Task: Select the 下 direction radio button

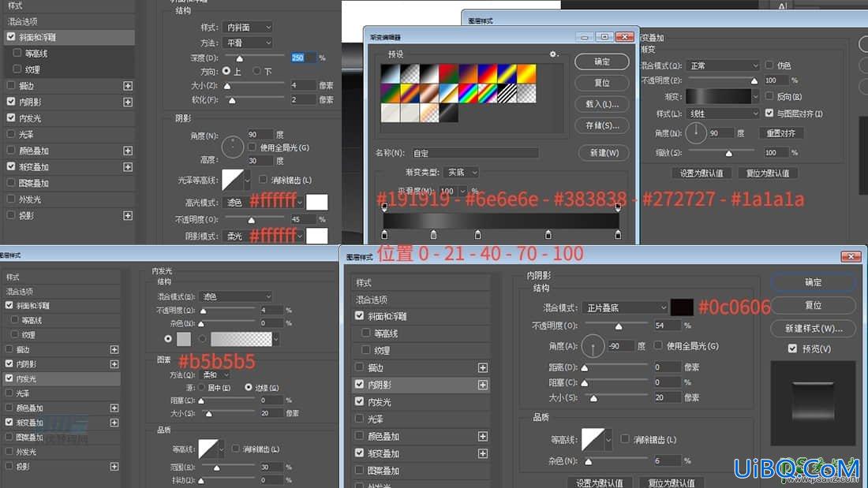Action: point(257,71)
